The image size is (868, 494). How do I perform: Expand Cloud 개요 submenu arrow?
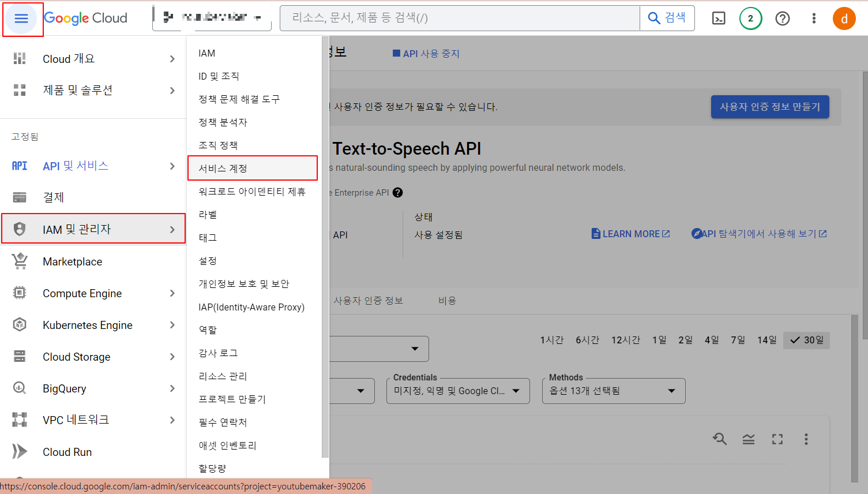pyautogui.click(x=172, y=59)
